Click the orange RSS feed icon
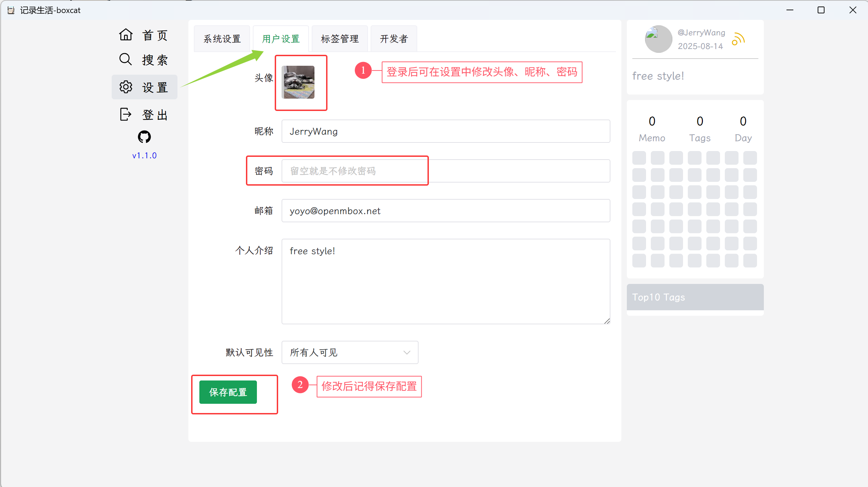The image size is (868, 487). click(x=739, y=39)
